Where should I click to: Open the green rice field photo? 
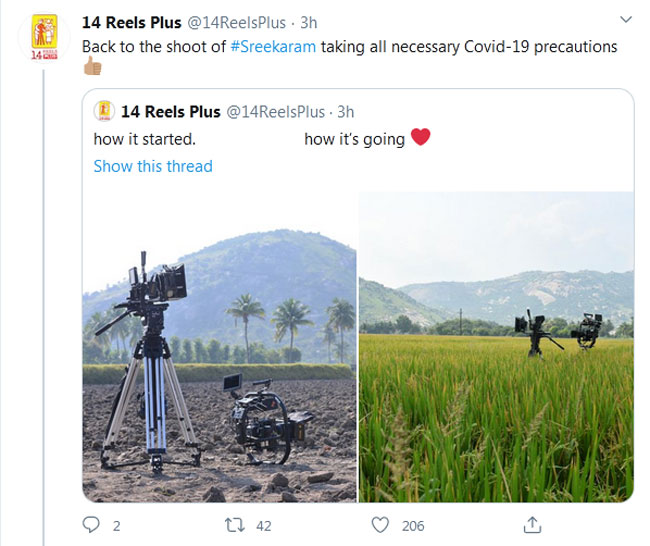496,345
